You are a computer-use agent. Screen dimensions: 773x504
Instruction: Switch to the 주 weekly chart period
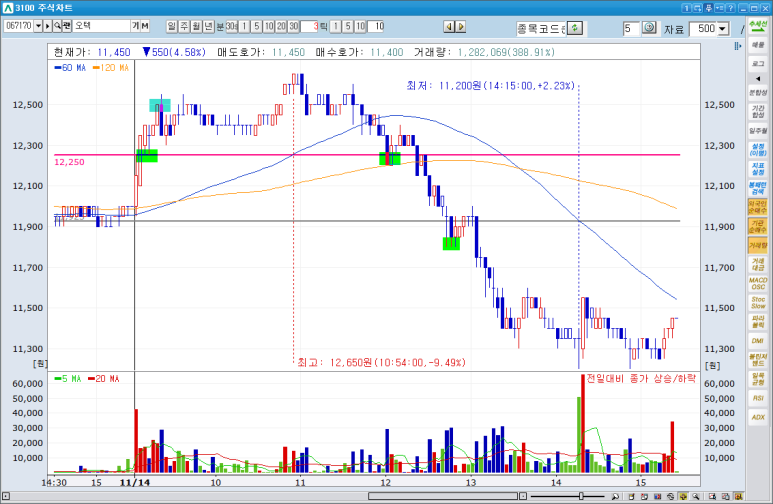tap(184, 26)
